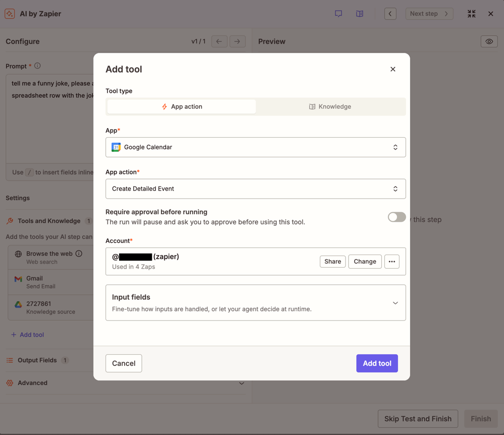Open the App action dropdown Create Detailed Event
504x435 pixels.
256,189
